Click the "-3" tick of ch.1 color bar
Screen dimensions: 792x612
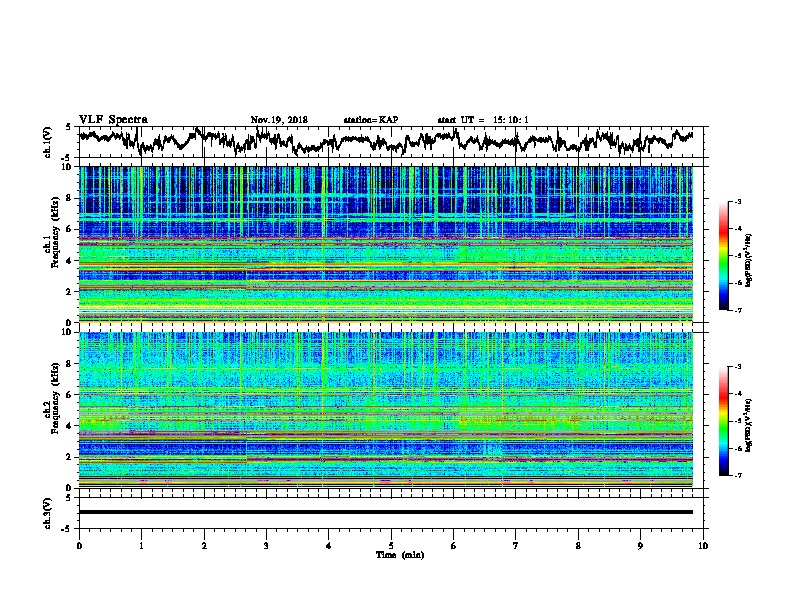(737, 201)
